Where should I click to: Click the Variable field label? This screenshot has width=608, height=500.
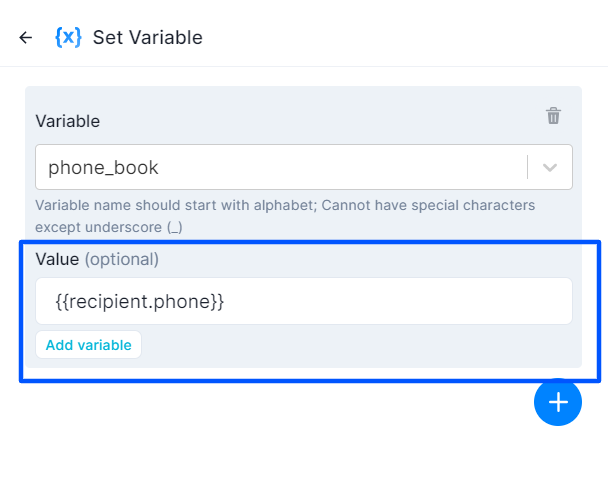pyautogui.click(x=68, y=121)
